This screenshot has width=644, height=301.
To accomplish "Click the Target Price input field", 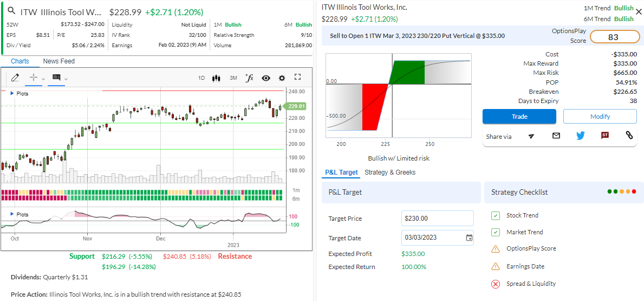I will pyautogui.click(x=438, y=219).
